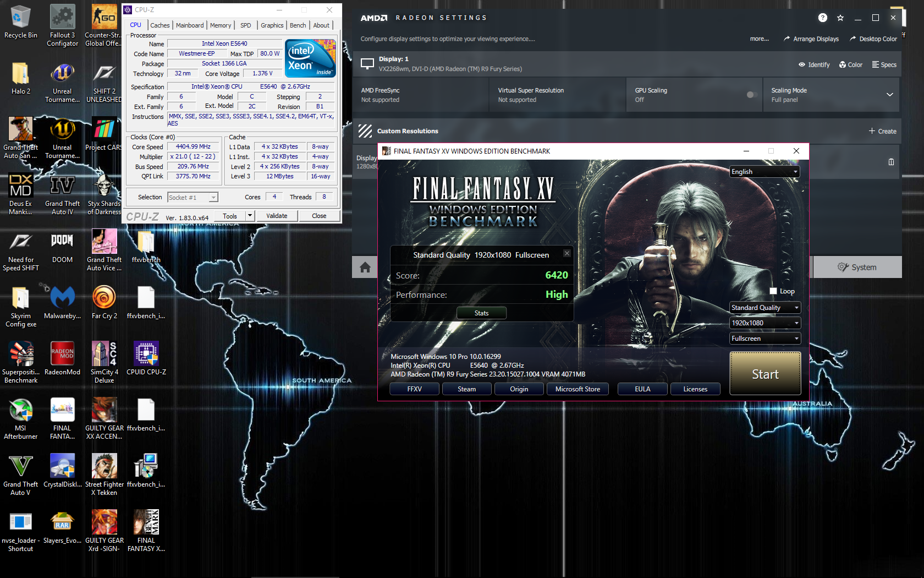Click the Radeon Settings help icon
Screen dimensions: 924x578
[x=822, y=18]
